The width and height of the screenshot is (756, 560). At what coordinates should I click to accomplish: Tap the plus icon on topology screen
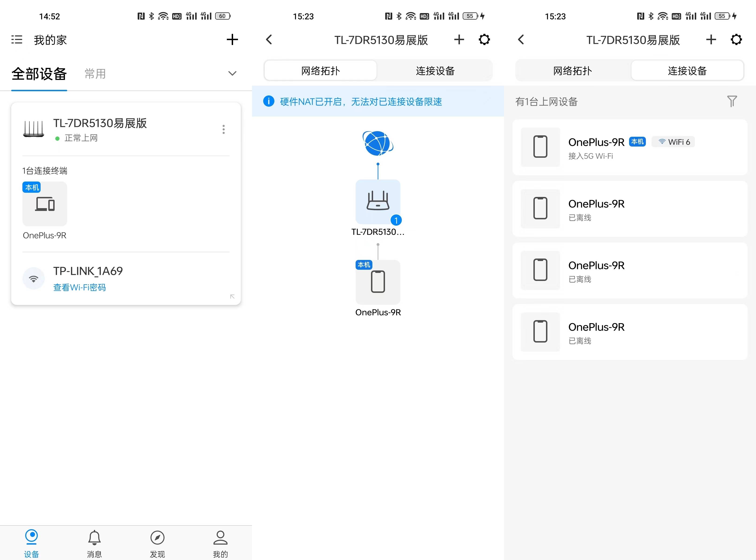tap(459, 40)
